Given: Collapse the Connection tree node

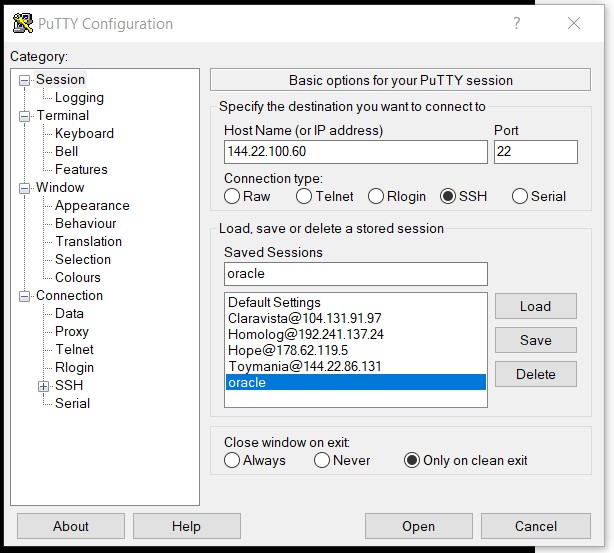Looking at the screenshot, I should pos(24,296).
